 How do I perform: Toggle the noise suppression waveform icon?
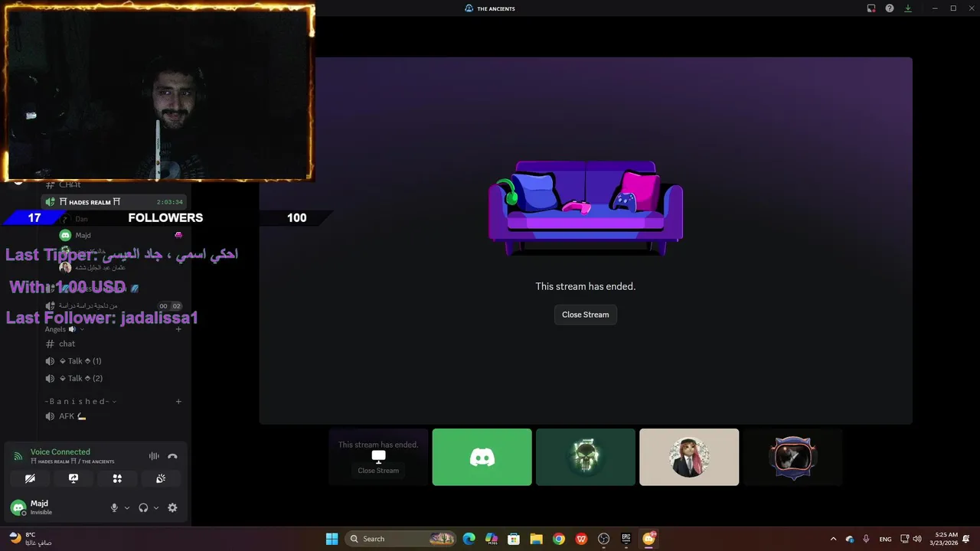pos(154,456)
